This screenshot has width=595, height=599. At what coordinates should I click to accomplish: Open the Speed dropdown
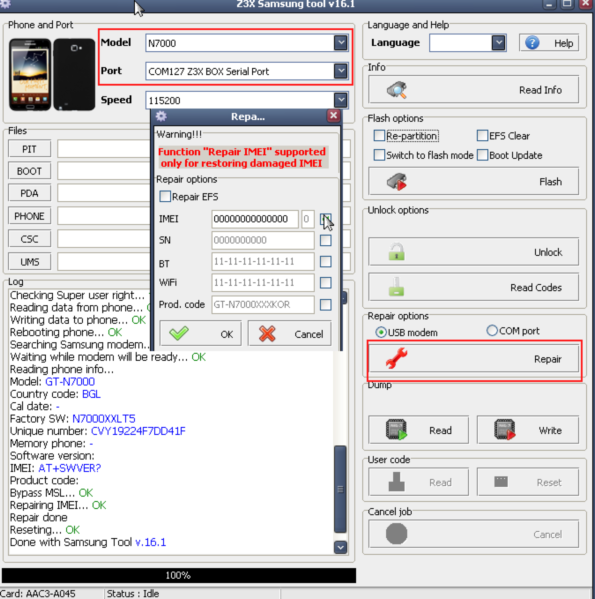pos(340,100)
